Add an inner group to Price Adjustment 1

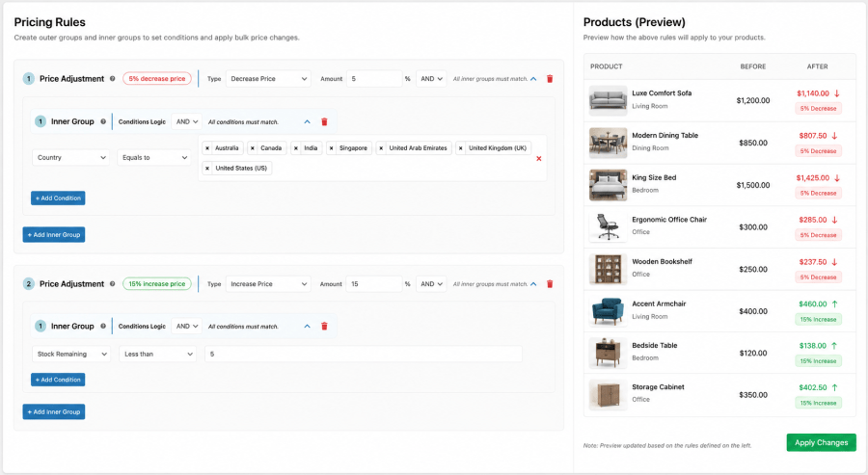pos(54,235)
